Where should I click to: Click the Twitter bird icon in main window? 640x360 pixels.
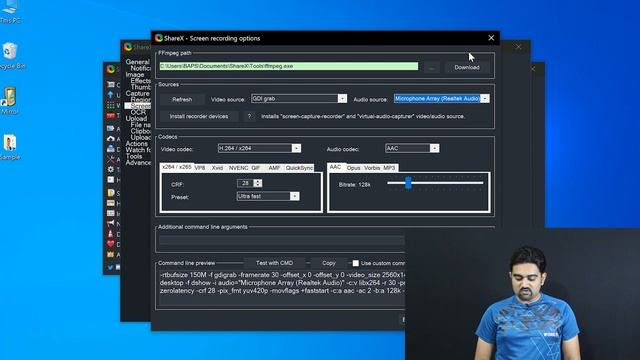click(111, 267)
